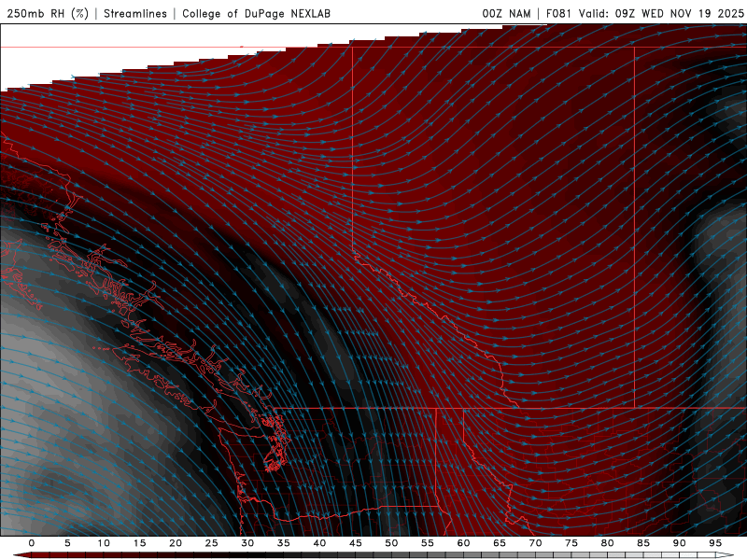Click colorbar label "15"
Viewport: 747px width, 560px height.
click(x=139, y=543)
